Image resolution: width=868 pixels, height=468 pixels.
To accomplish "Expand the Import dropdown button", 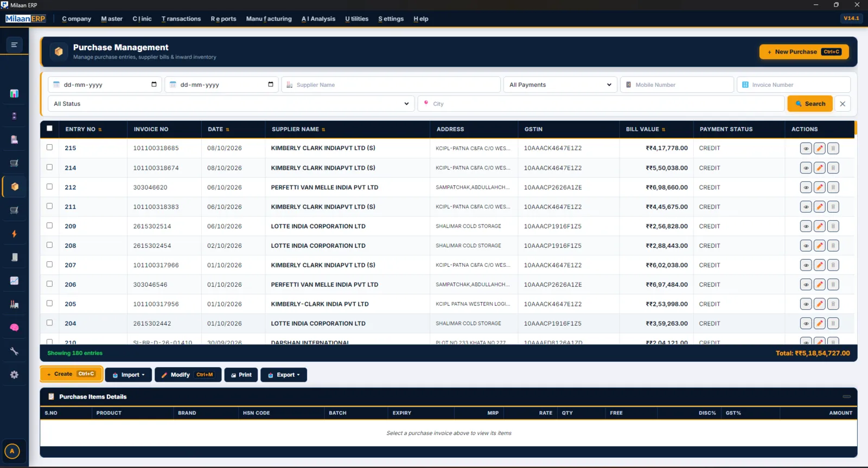I will [129, 375].
